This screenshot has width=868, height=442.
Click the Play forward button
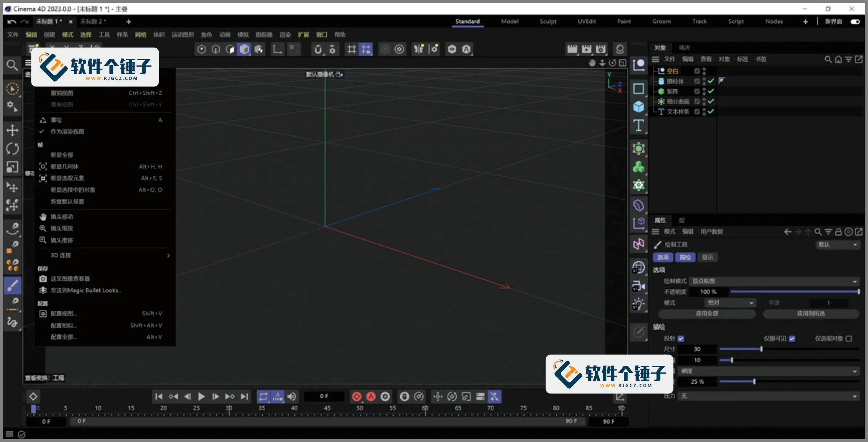pos(201,396)
